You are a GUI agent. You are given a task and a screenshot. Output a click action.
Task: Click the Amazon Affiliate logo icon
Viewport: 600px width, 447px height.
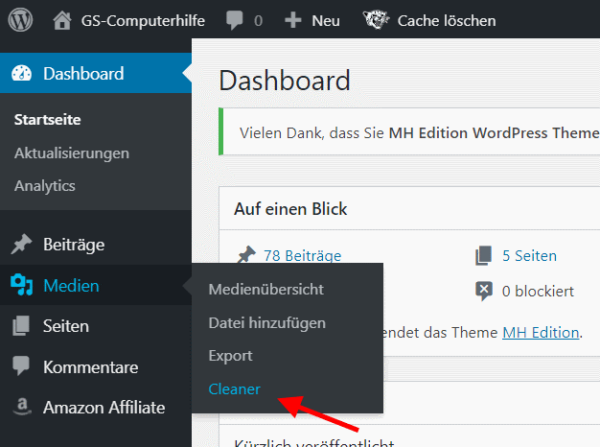(x=22, y=406)
